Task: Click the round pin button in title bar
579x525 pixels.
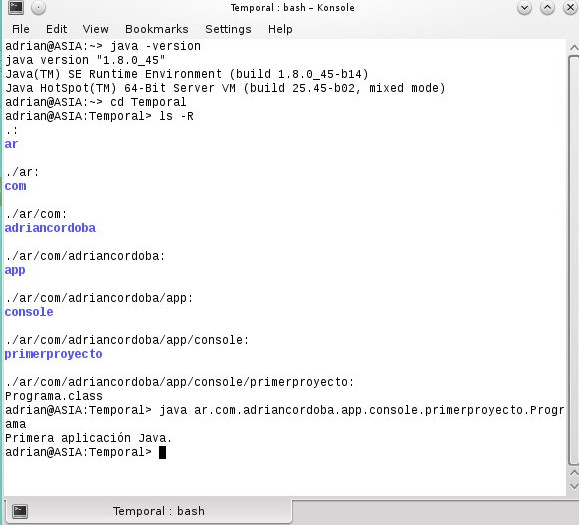Action: tap(38, 7)
